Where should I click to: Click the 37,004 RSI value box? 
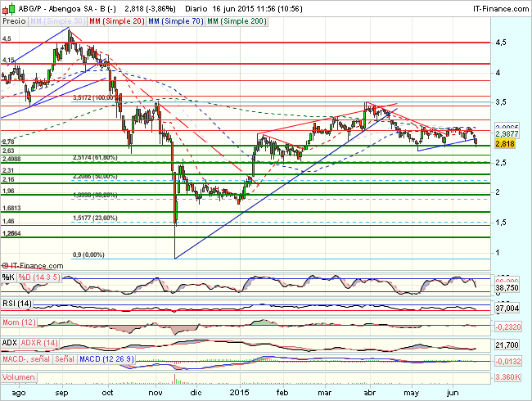pos(507,309)
